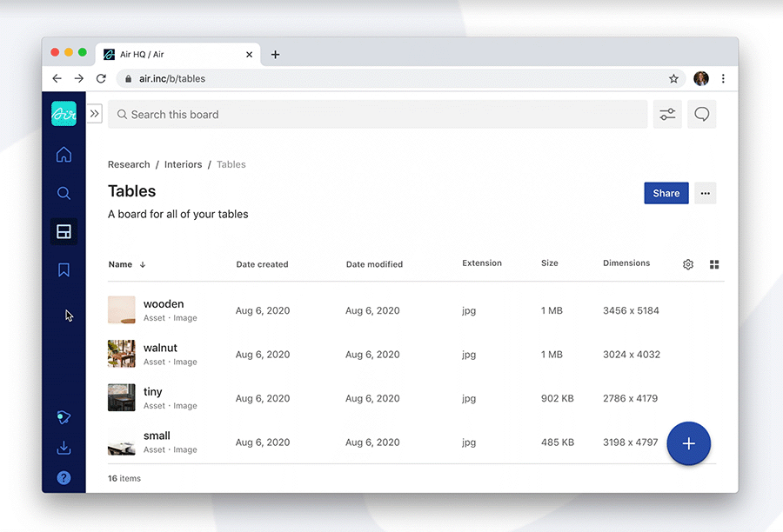Open table column settings gear
This screenshot has height=532, width=783.
click(x=688, y=264)
